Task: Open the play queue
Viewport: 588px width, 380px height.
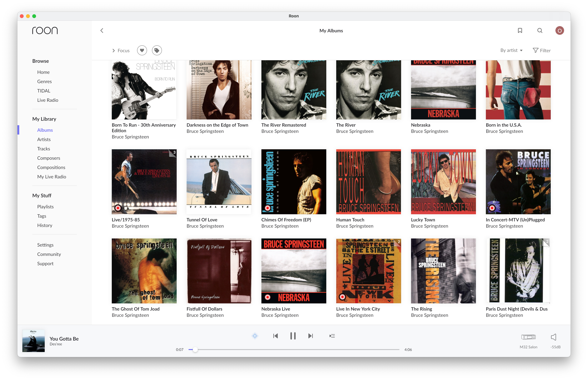Action: pos(332,336)
